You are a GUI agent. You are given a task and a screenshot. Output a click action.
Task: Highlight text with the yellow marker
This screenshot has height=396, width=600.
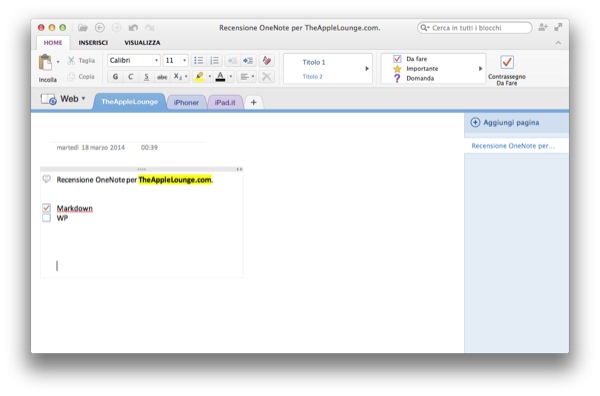click(199, 77)
